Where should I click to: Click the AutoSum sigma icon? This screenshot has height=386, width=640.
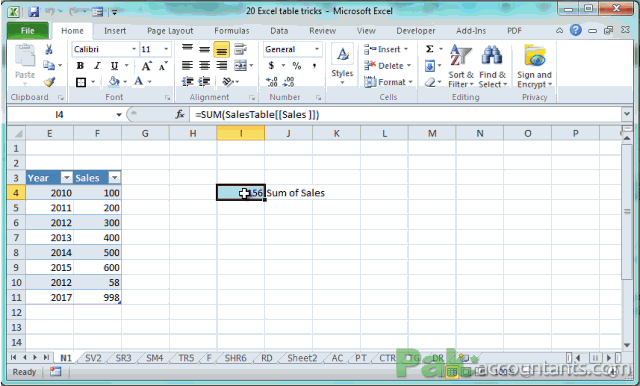430,49
